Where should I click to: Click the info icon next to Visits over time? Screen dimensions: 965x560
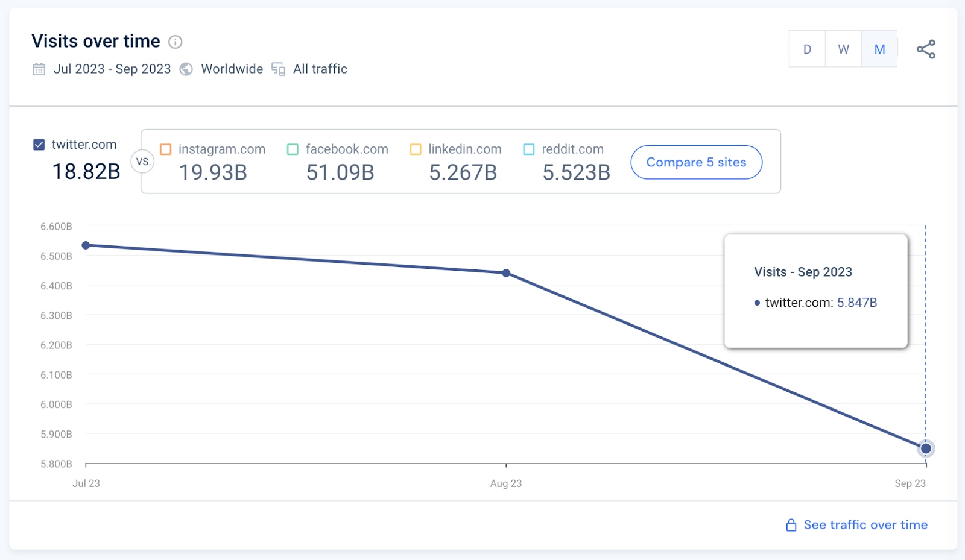click(175, 42)
